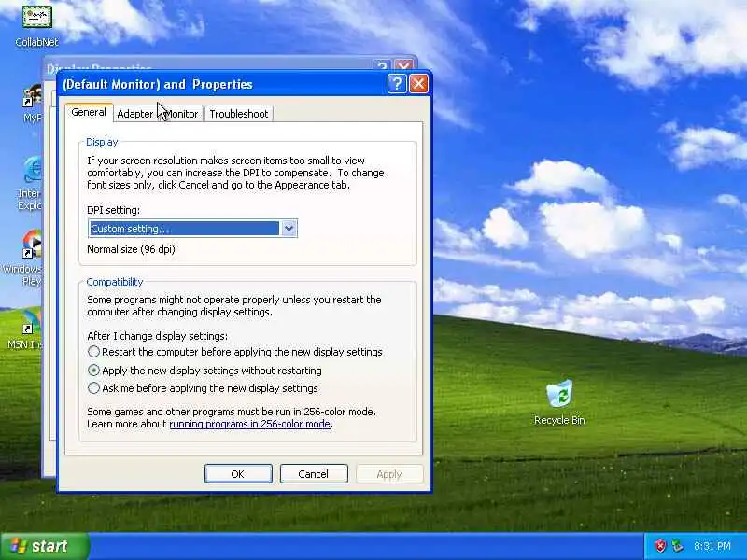
Task: Click the grayed Apply button
Action: point(389,474)
